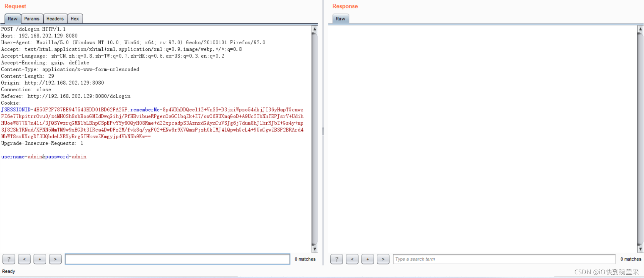Click the 'Accept-Encoding: gzip, deflate' line

[x=45, y=63]
